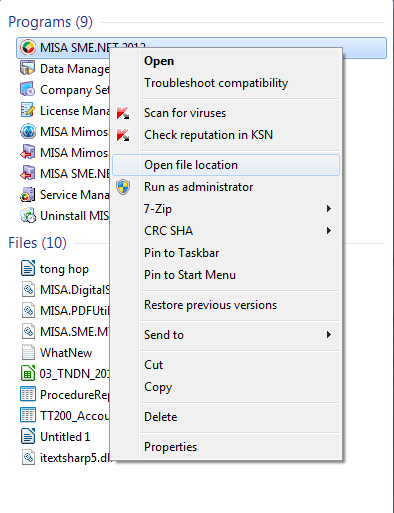Click the Kaspersky icon beside Scan for viruses
The height and width of the screenshot is (513, 394).
(123, 113)
